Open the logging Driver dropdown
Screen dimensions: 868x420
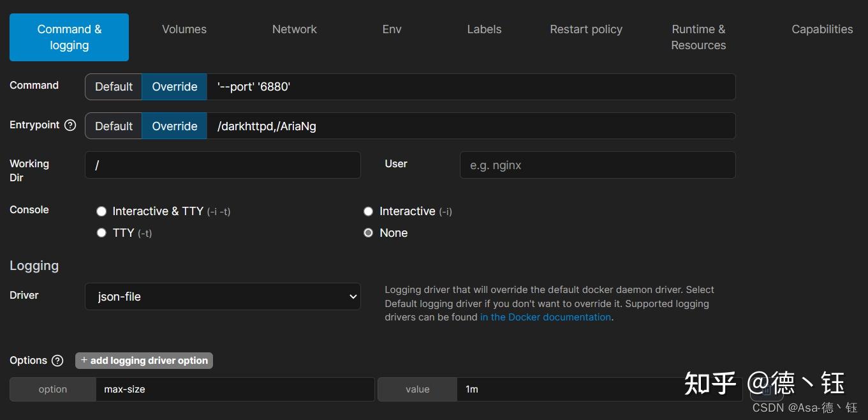(x=223, y=297)
